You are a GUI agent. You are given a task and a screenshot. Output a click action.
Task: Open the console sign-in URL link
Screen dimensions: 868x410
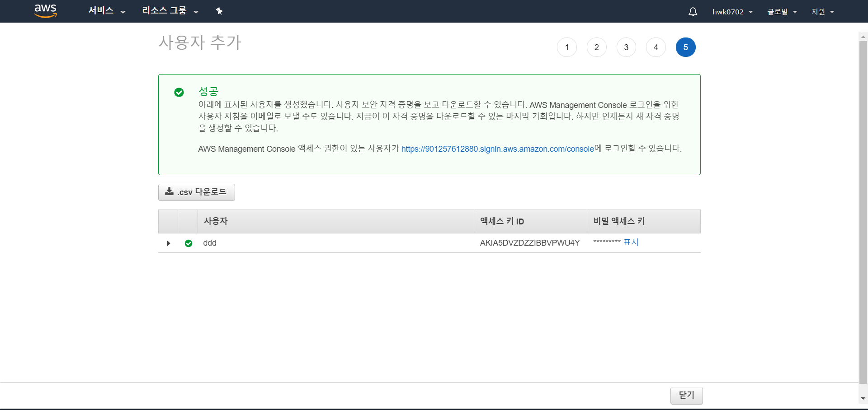(498, 149)
